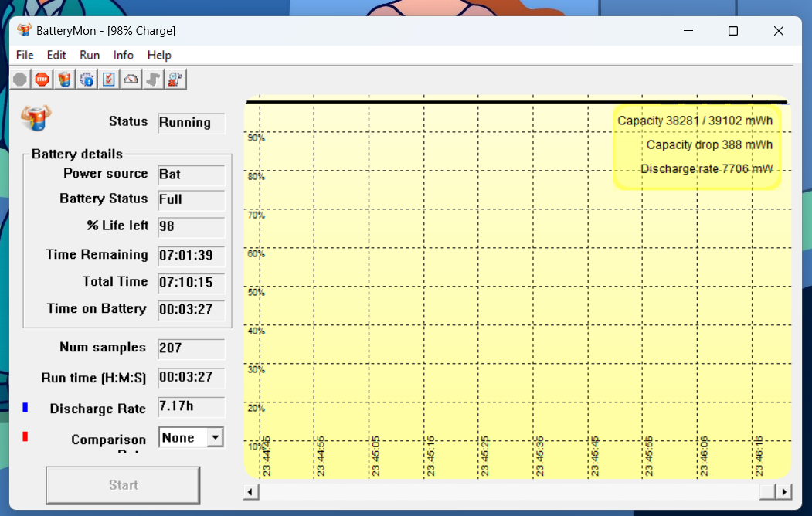Click the 23:46:06 time label on graph
Viewport: 812px width, 516px height.
[704, 456]
